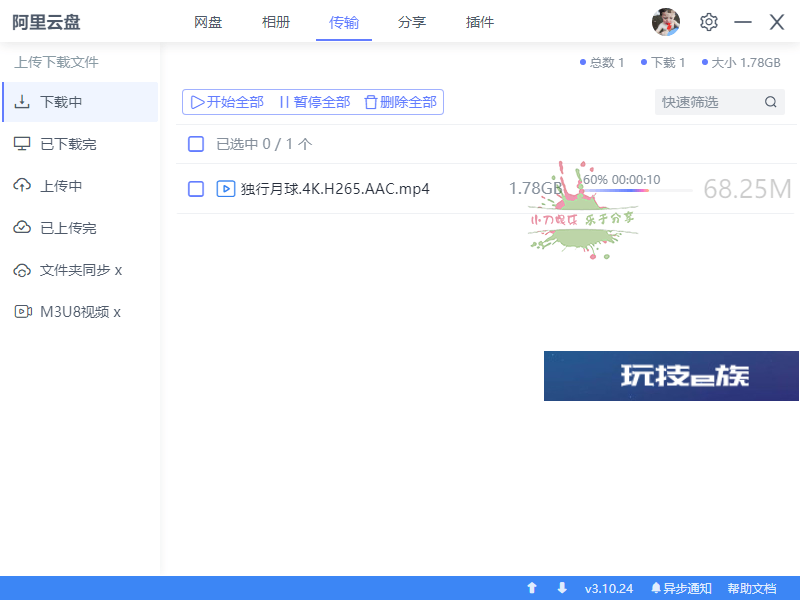Viewport: 800px width, 600px height.
Task: Click the 玩技e族 banner
Action: (x=671, y=376)
